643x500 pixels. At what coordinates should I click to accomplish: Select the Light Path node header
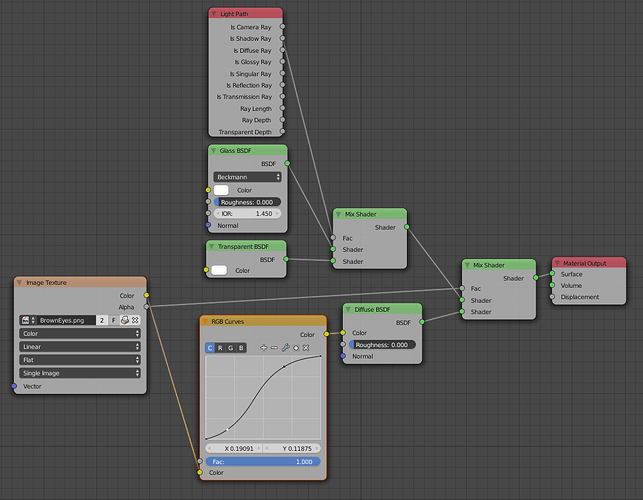tap(246, 14)
